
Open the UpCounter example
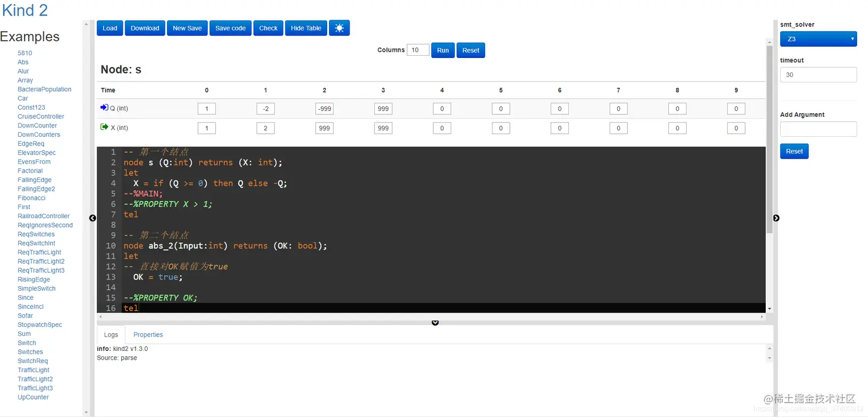click(33, 397)
